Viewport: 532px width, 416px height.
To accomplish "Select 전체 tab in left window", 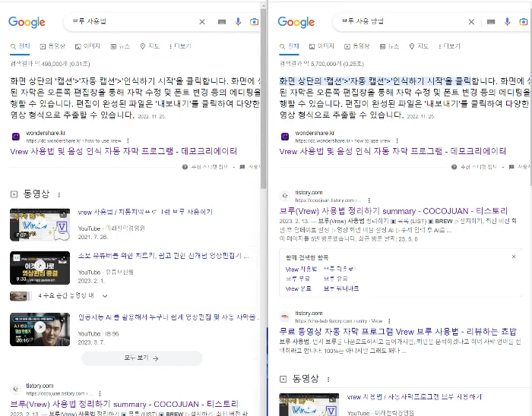I will click(20, 46).
